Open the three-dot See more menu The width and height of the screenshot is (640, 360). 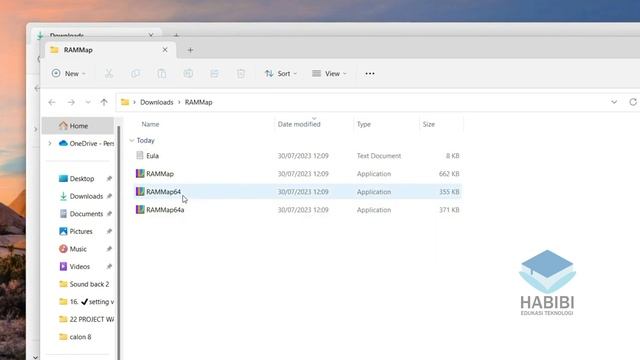tap(370, 73)
